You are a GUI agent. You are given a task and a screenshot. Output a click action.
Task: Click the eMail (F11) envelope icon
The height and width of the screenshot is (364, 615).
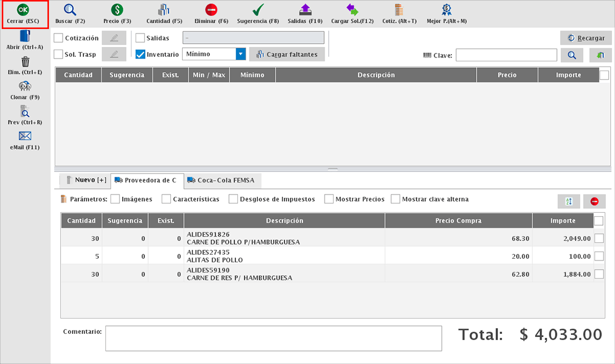click(25, 136)
